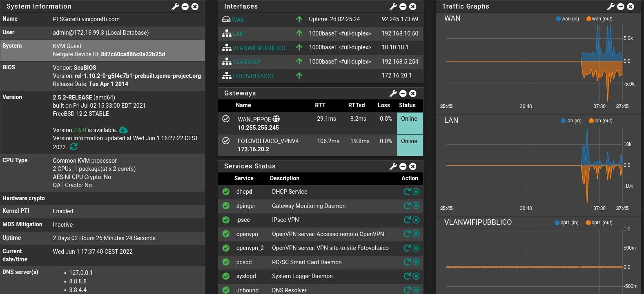Click the globe icon beside WAN_PPPOE
Image resolution: width=644 pixels, height=294 pixels.
click(276, 119)
